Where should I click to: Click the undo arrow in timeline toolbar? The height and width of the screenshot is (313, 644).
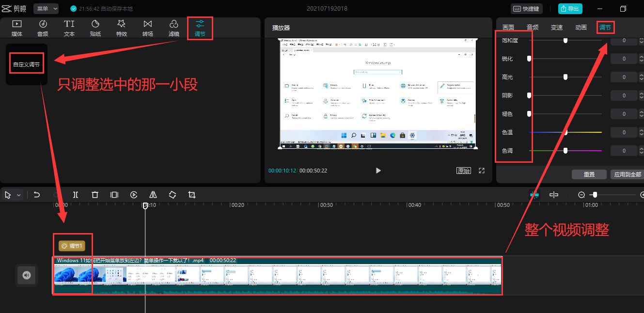(37, 195)
